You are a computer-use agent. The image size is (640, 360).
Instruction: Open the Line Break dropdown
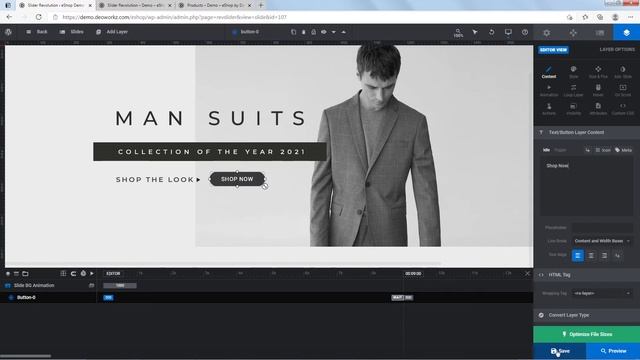(x=602, y=241)
